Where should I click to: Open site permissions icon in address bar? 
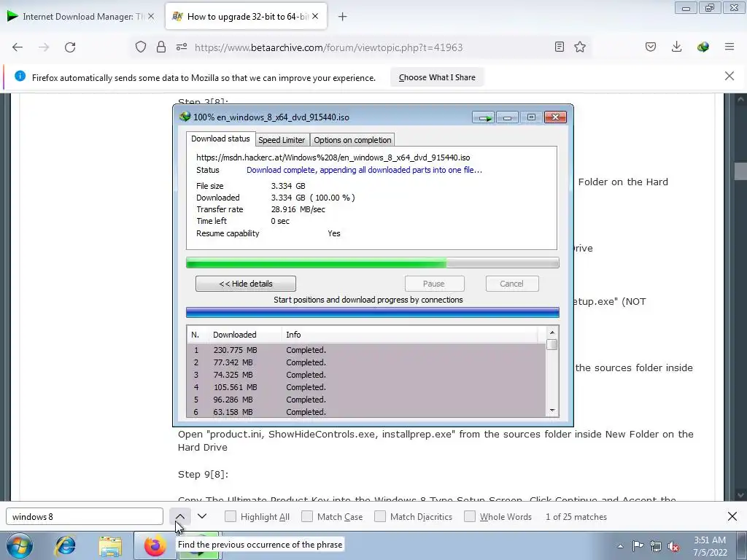(182, 47)
